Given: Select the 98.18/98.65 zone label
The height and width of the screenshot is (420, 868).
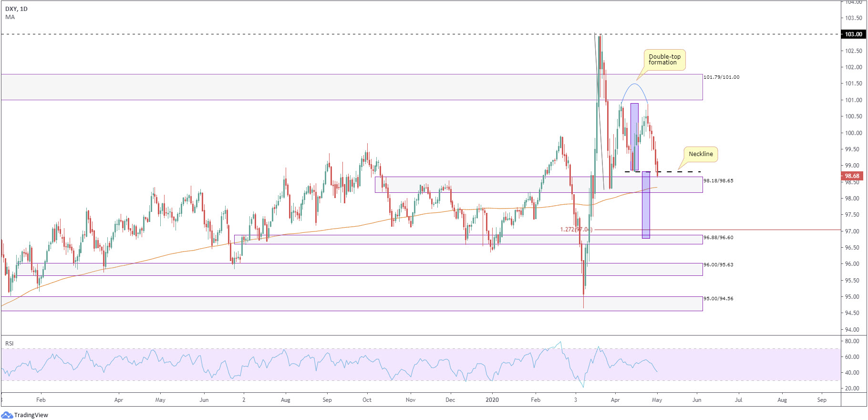Looking at the screenshot, I should point(718,181).
